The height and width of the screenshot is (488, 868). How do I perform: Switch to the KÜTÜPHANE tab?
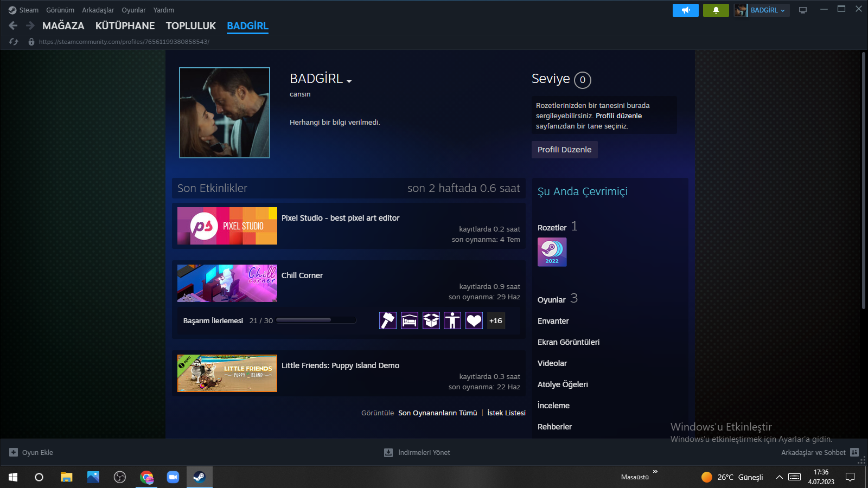(125, 25)
